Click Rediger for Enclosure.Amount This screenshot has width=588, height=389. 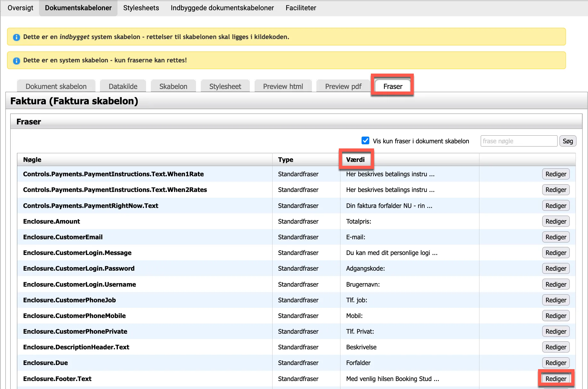(556, 221)
